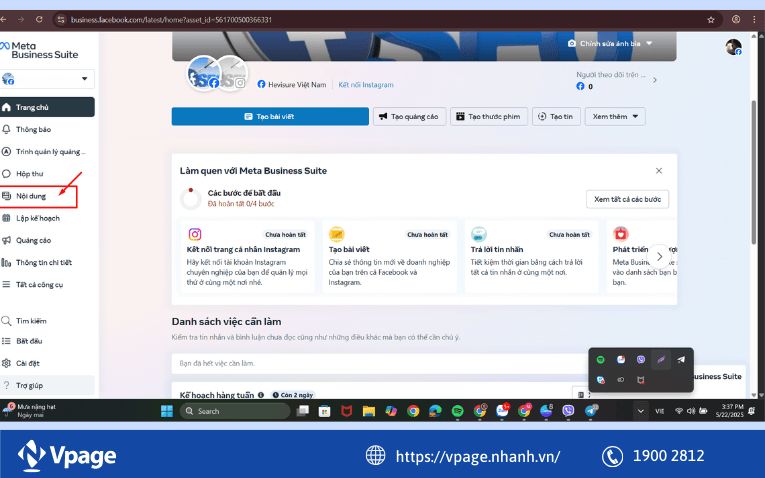Click the Tạo quảng cáo button
Viewport: 765px width, 478px height.
[x=409, y=117]
